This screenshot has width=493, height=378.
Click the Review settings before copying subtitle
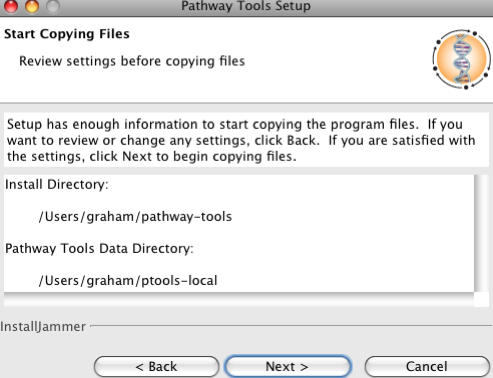coord(132,61)
